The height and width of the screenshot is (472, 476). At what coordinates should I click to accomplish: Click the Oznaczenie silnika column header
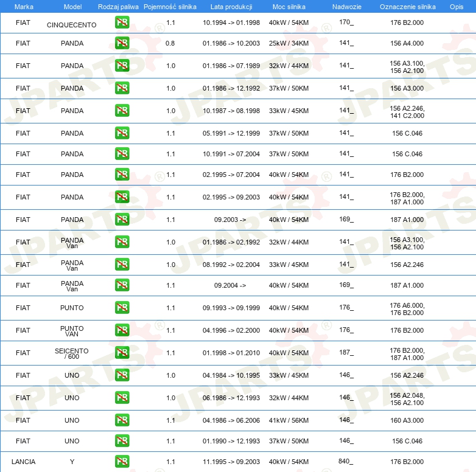[407, 7]
